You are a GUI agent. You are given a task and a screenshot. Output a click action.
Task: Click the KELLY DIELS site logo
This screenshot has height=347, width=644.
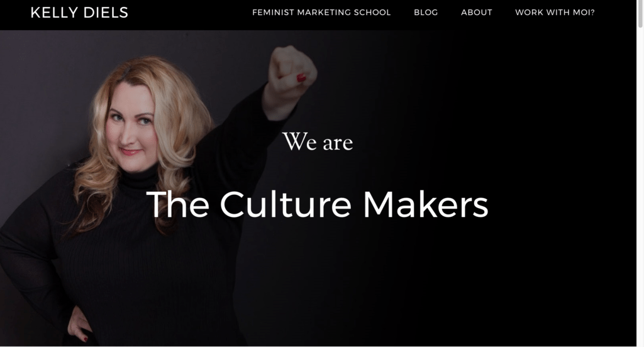pos(79,13)
